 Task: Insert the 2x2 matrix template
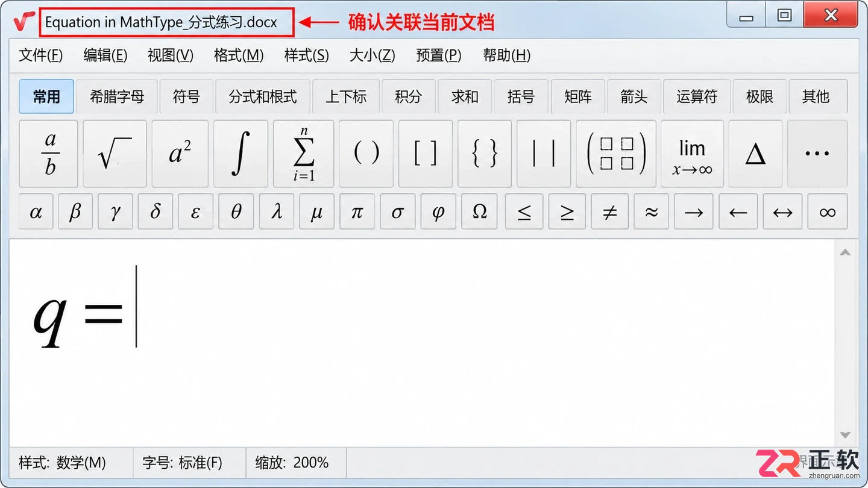(616, 154)
